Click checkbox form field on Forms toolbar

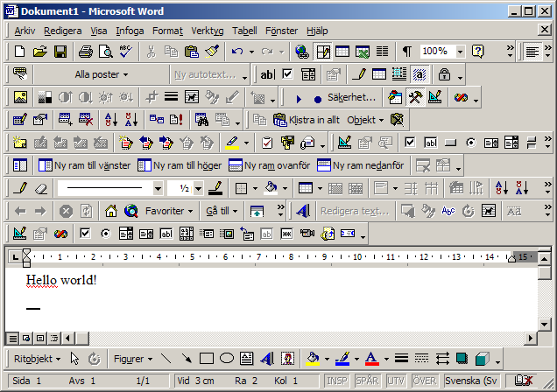(x=287, y=74)
